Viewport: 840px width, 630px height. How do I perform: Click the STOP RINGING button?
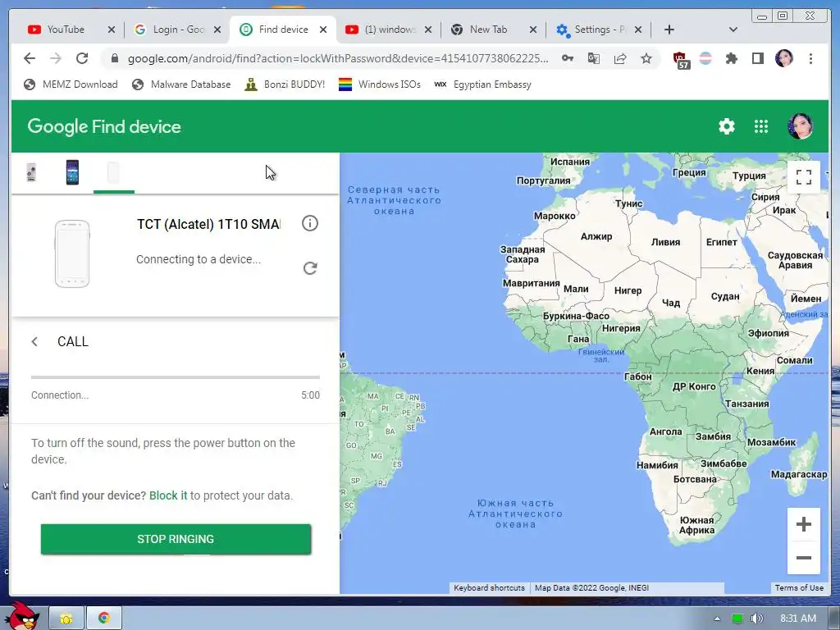[x=176, y=539]
